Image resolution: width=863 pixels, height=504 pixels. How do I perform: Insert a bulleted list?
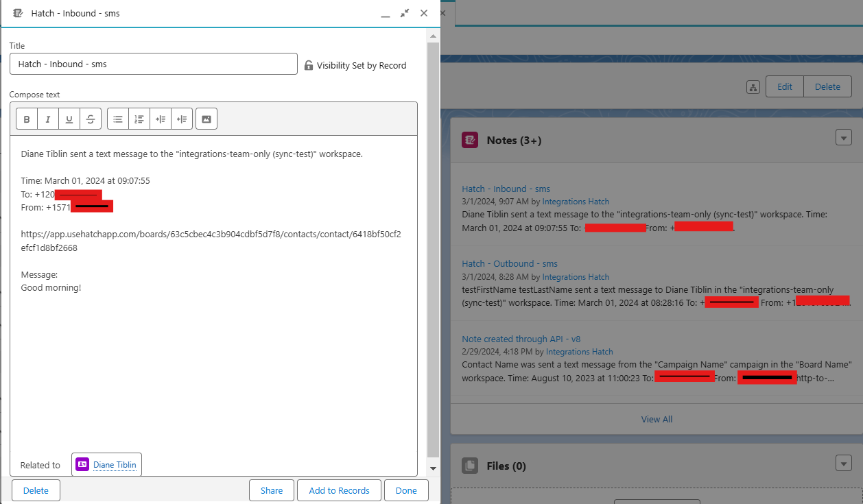(118, 119)
